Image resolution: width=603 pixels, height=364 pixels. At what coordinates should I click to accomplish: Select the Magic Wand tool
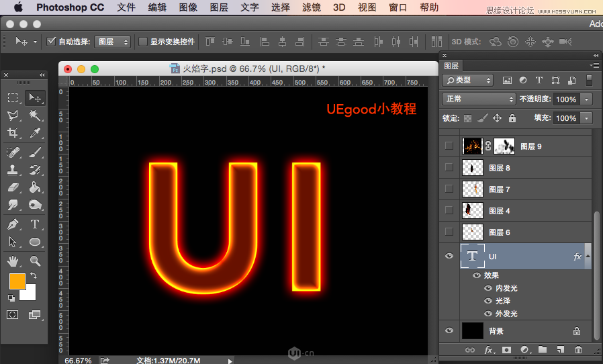[35, 116]
